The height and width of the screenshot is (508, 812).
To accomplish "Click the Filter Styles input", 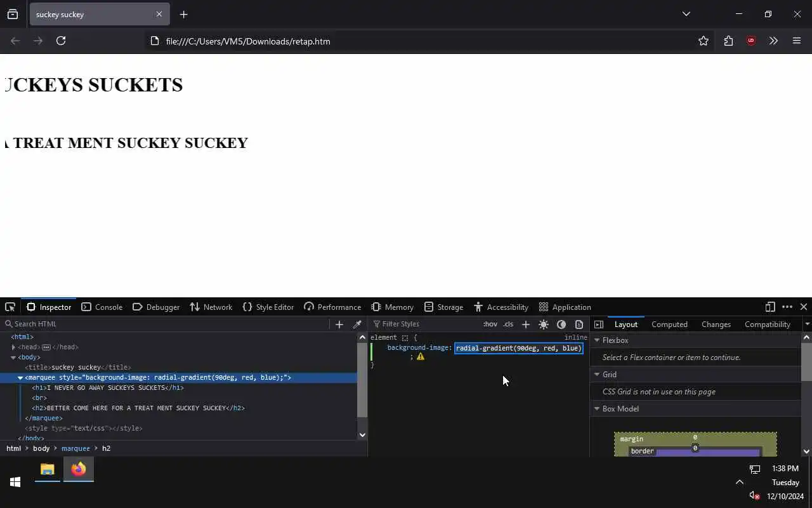I will [425, 324].
